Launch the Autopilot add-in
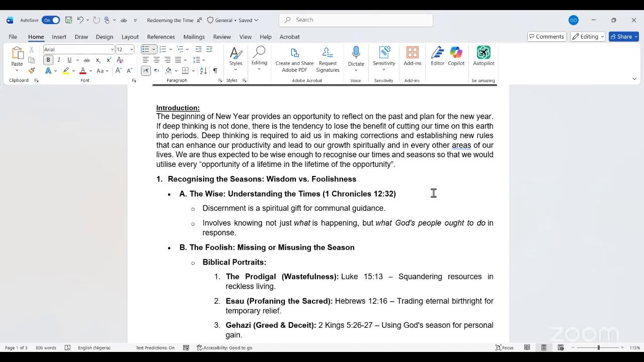Viewport: 644px width, 362px height. pos(484,56)
